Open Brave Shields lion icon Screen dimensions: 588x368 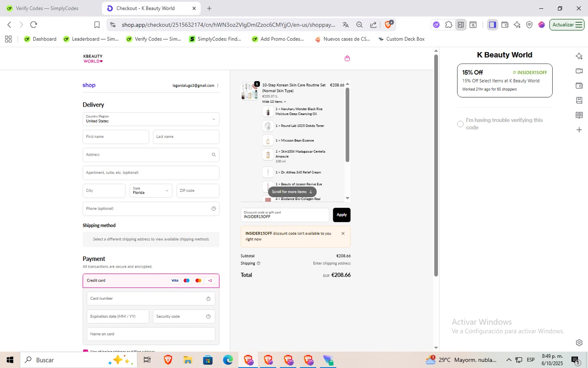(388, 24)
